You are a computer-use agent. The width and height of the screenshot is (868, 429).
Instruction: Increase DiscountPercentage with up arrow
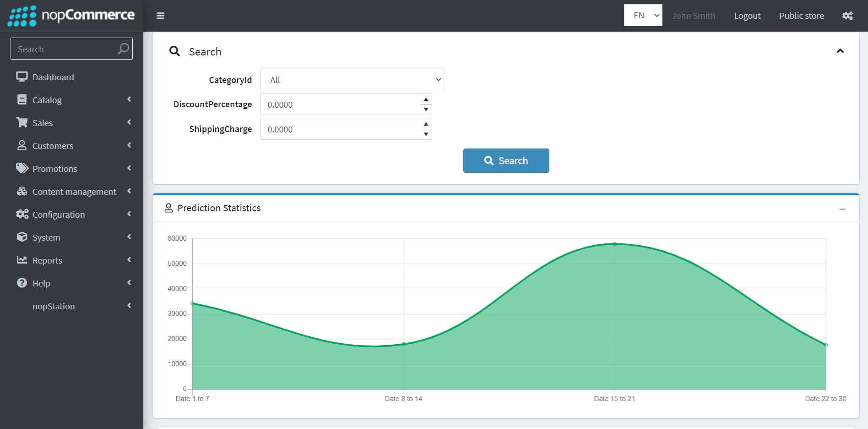426,99
